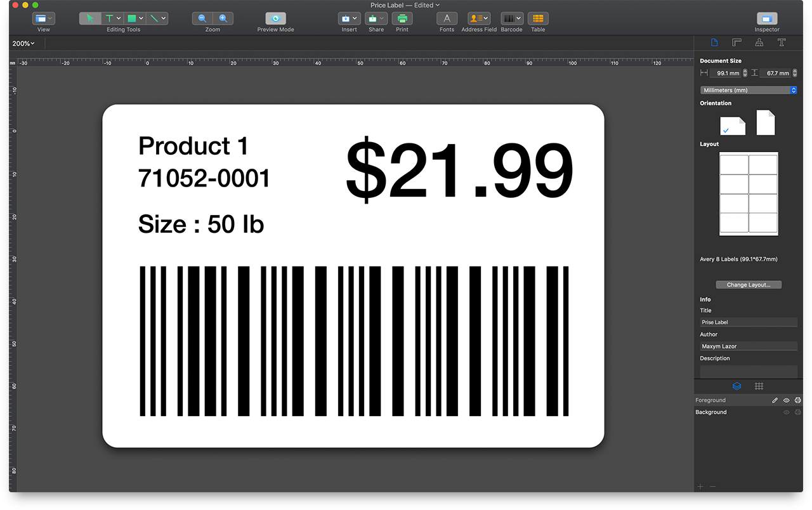The image size is (812, 510).
Task: Edit the Author field showing Maxym Lazor
Action: tap(749, 346)
